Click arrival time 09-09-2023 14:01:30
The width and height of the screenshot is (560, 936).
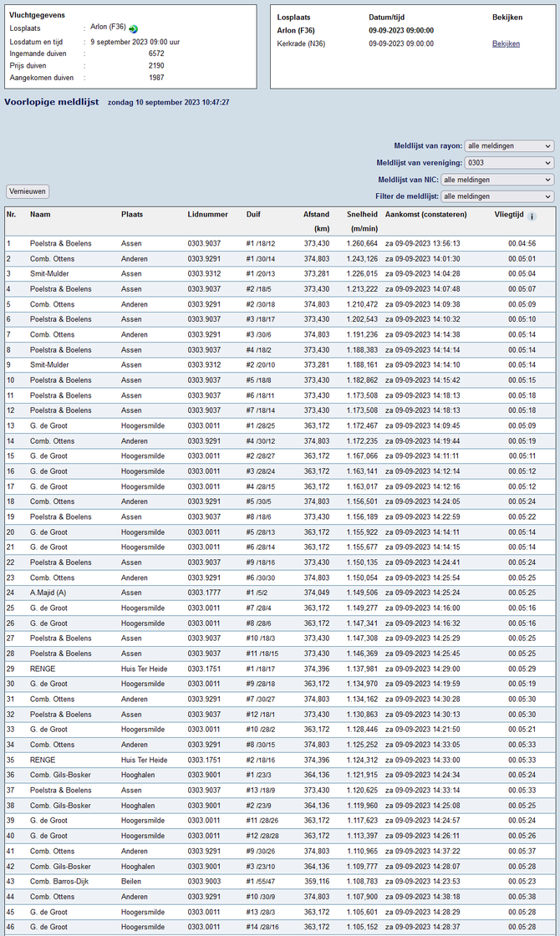click(427, 259)
